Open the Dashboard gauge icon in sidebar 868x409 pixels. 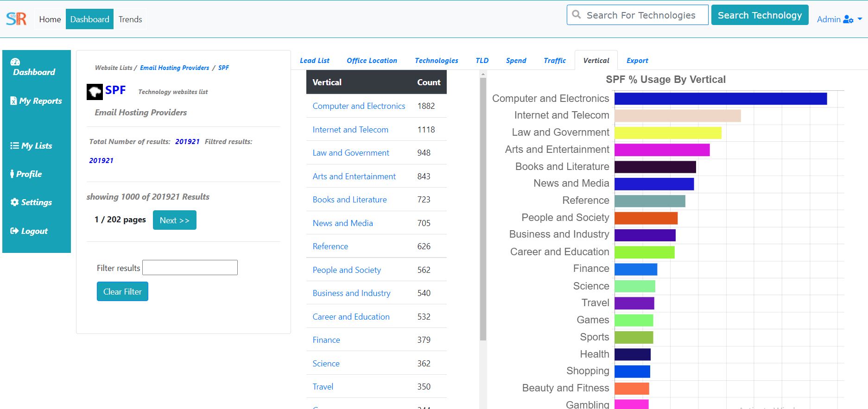(15, 62)
